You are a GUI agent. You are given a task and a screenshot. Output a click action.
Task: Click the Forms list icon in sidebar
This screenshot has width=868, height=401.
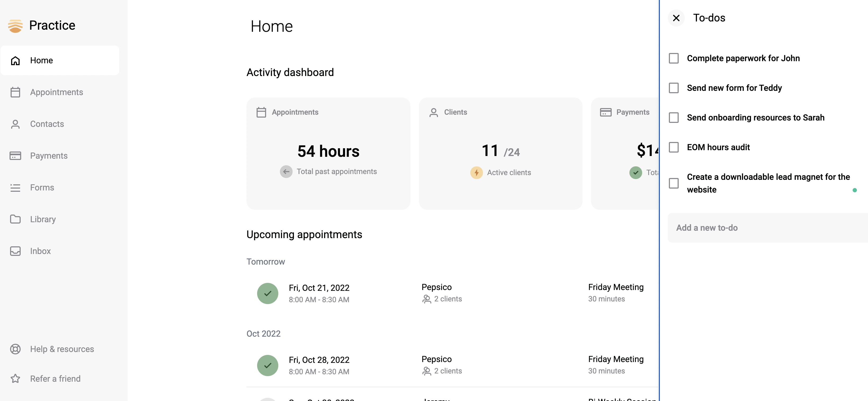[16, 188]
